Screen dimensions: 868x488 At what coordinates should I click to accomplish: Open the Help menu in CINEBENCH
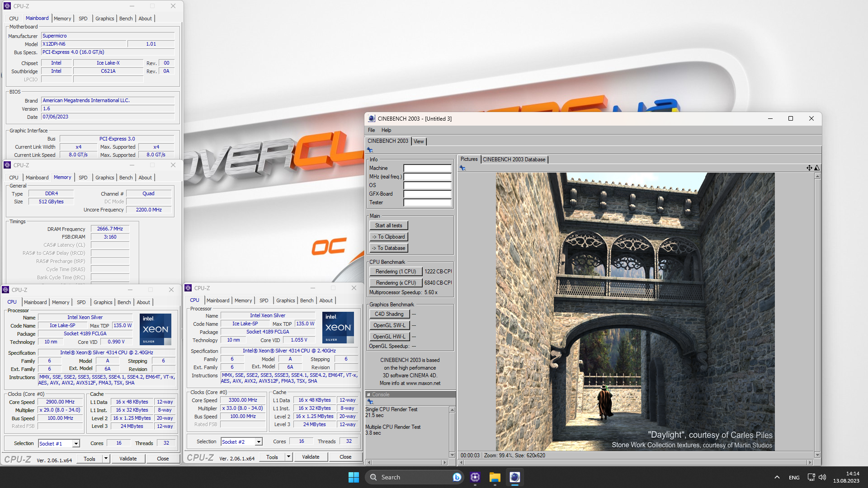coord(386,130)
